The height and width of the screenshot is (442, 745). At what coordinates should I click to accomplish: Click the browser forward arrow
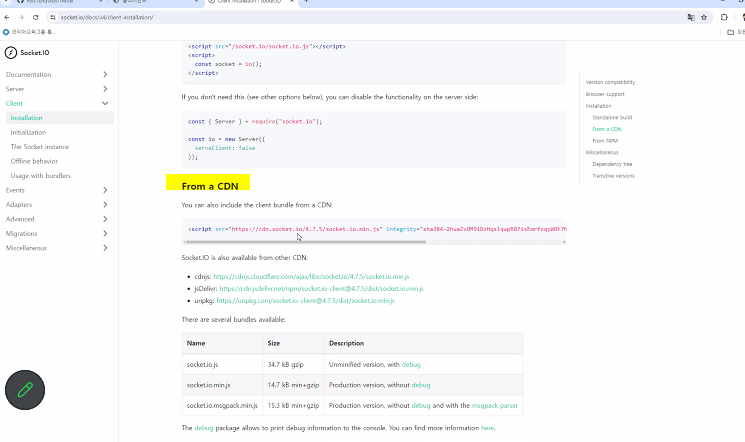21,17
